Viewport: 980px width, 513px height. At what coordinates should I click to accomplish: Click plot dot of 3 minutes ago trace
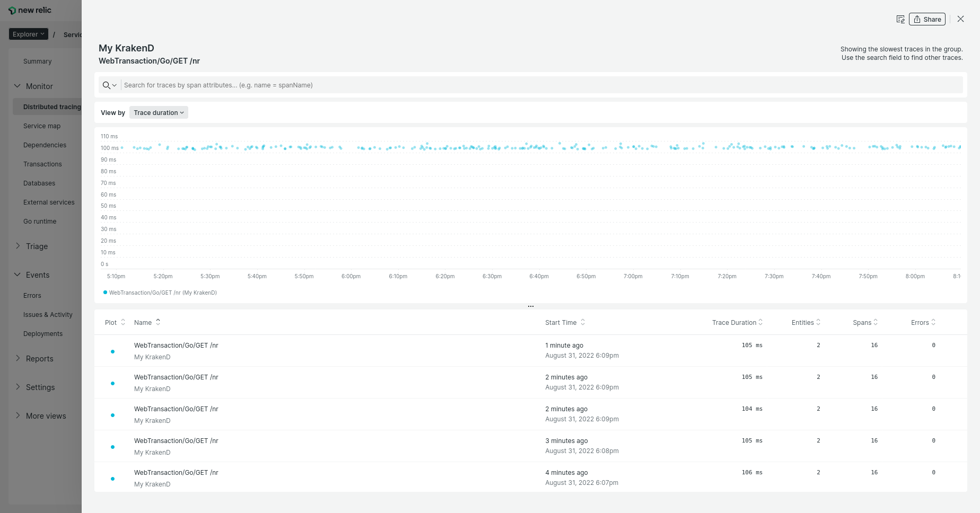click(112, 447)
